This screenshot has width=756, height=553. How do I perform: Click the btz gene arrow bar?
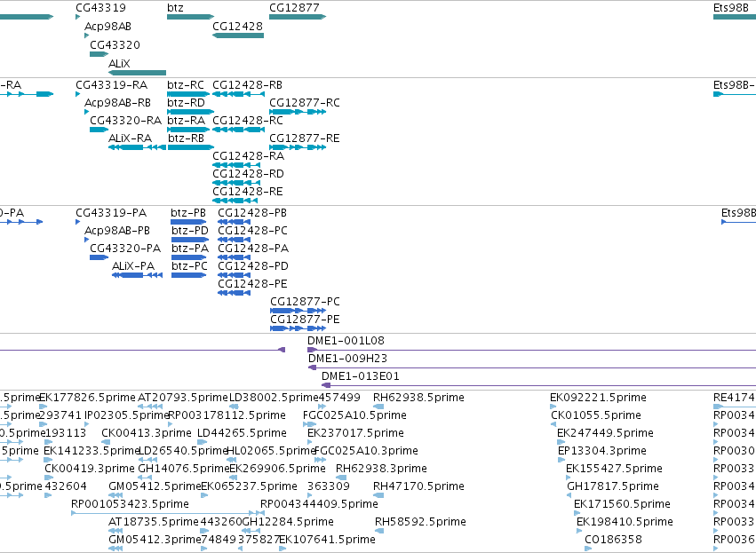click(x=190, y=17)
